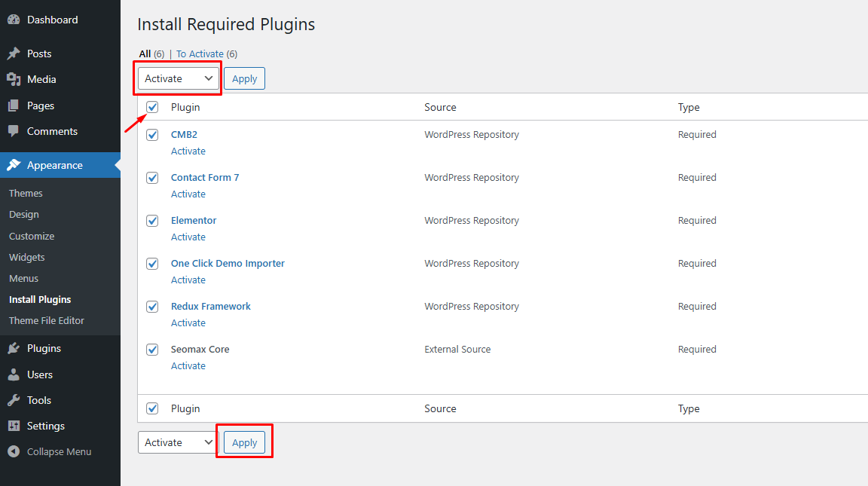Open the CMB2 plugin link
This screenshot has width=868, height=486.
pyautogui.click(x=184, y=135)
